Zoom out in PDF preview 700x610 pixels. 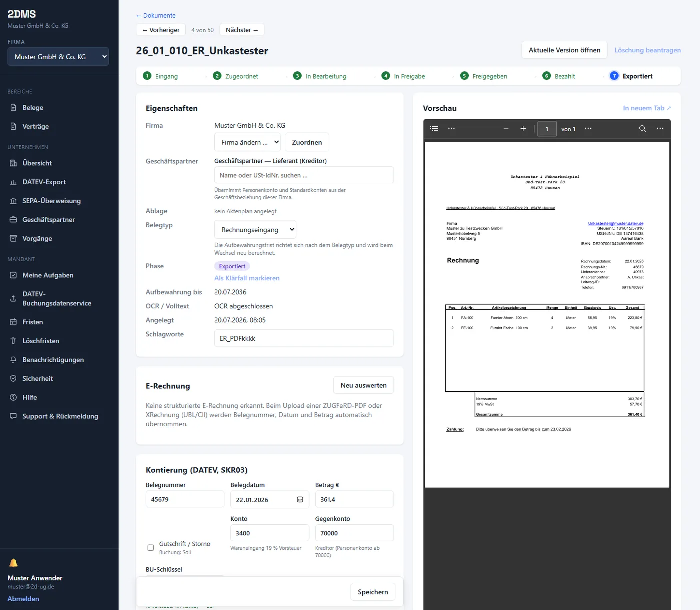pos(506,129)
